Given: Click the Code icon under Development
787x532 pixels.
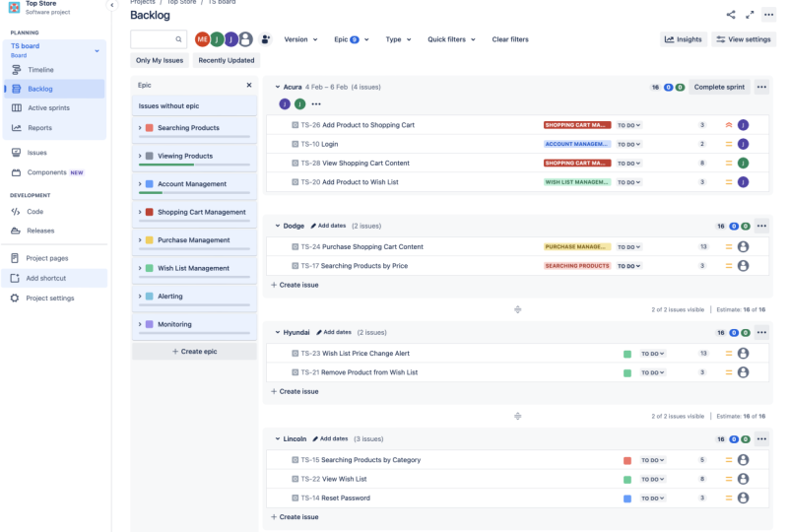Looking at the screenshot, I should pos(16,212).
